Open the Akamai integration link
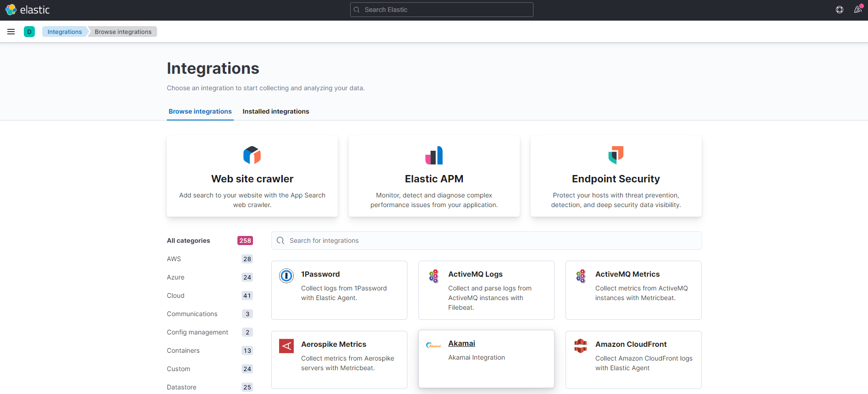The image size is (868, 394). 461,343
